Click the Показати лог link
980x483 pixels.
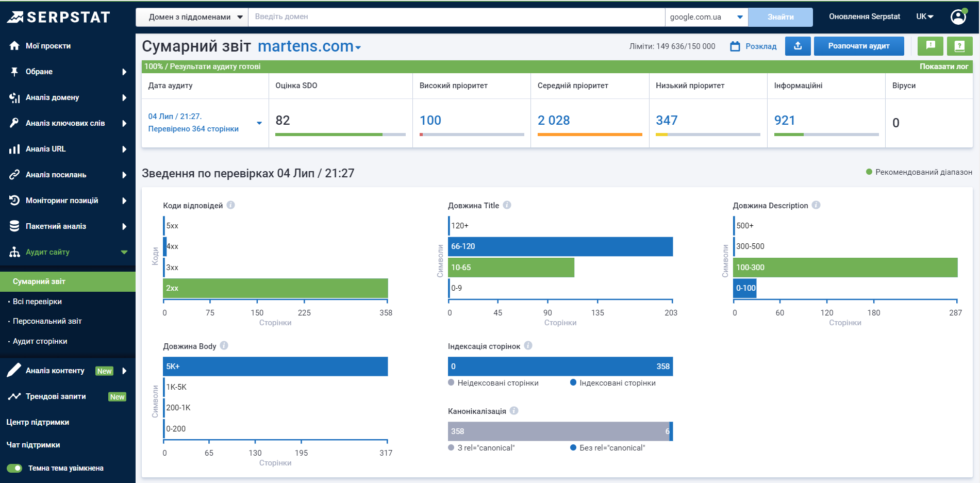pyautogui.click(x=943, y=66)
